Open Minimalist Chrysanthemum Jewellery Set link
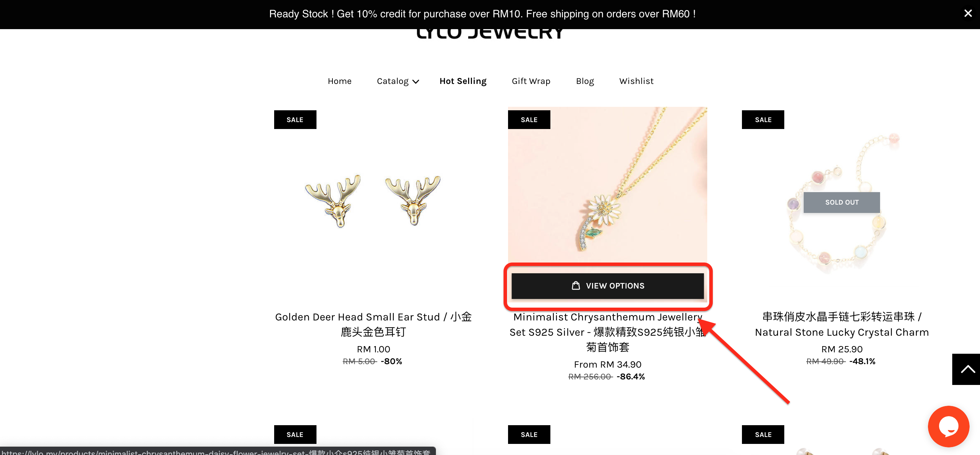The height and width of the screenshot is (455, 980). click(x=608, y=332)
